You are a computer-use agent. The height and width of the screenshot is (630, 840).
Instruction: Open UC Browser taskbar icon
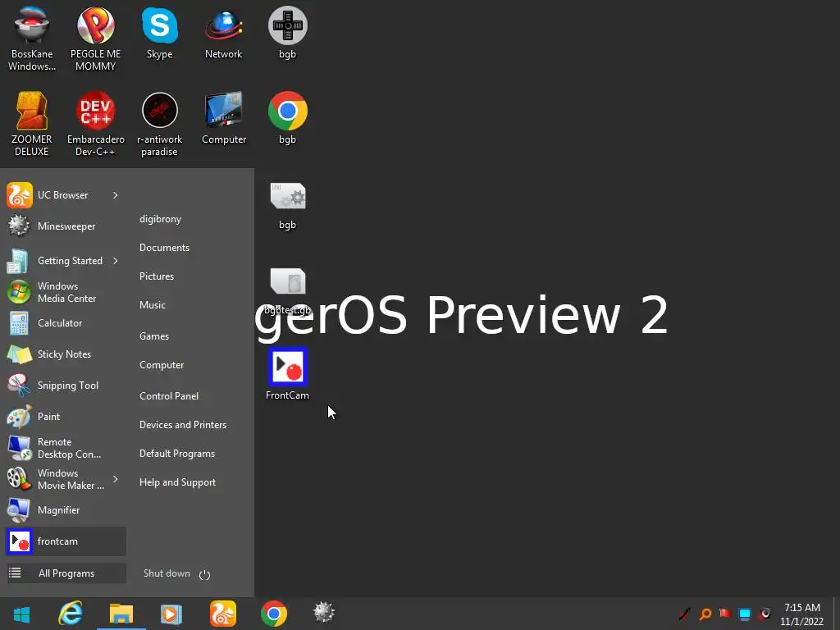click(x=223, y=614)
